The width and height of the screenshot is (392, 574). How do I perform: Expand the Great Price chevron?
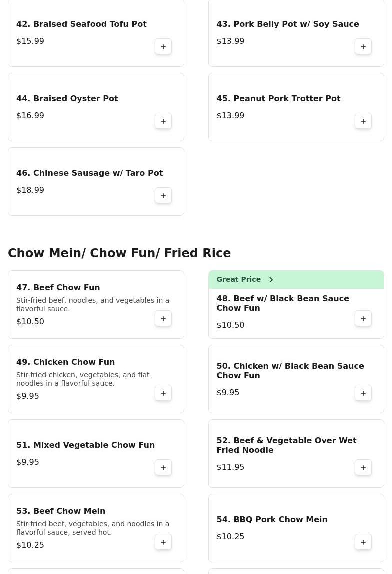point(271,280)
